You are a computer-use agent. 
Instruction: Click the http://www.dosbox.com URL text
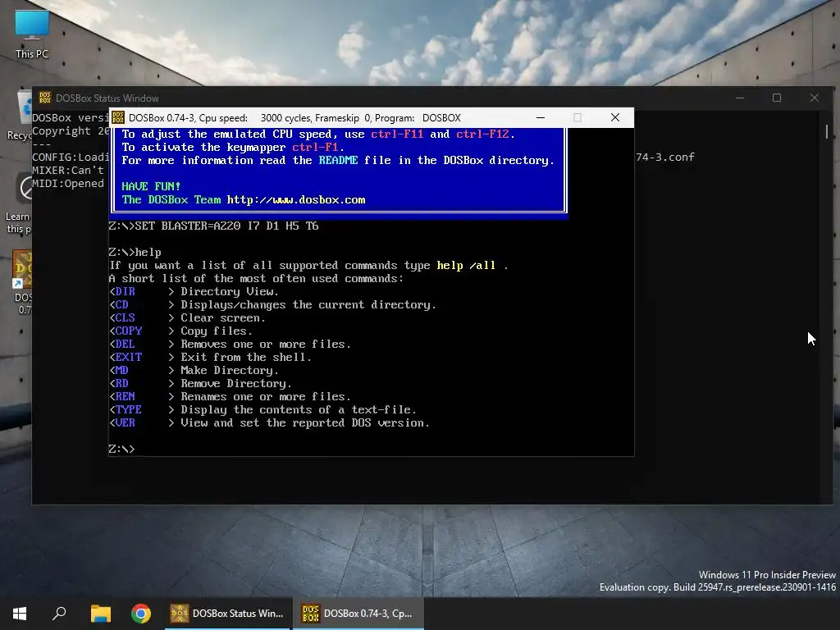pos(295,200)
